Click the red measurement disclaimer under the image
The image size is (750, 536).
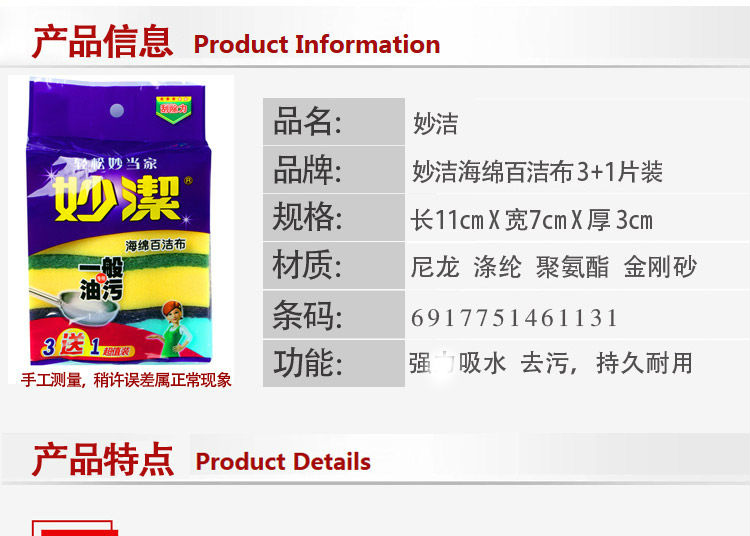(126, 380)
